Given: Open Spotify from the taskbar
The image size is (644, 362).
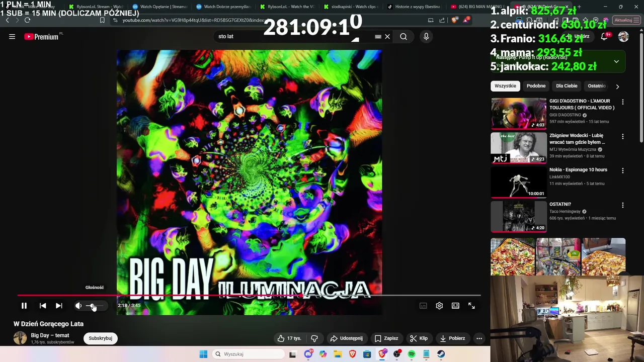Looking at the screenshot, I should coord(412,354).
